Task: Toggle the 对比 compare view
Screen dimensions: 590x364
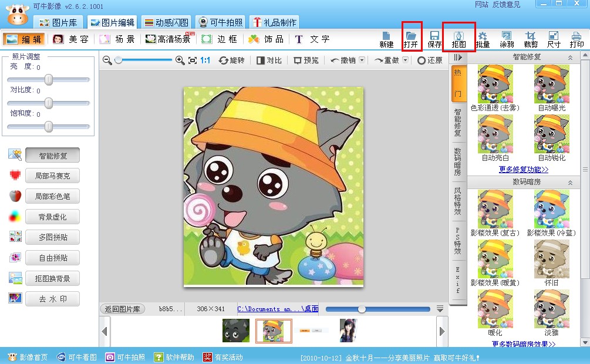Action: tap(269, 60)
